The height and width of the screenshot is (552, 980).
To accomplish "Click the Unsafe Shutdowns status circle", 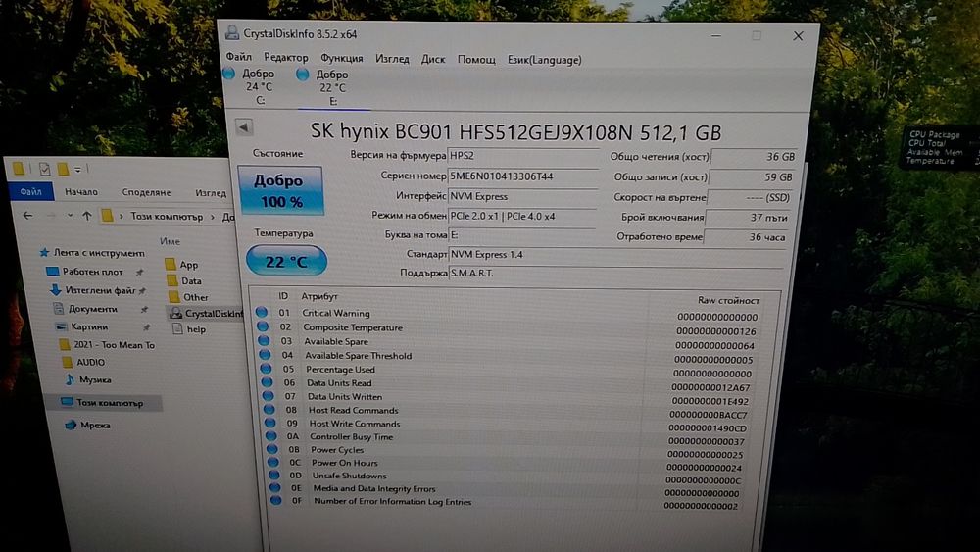I will pos(273,475).
